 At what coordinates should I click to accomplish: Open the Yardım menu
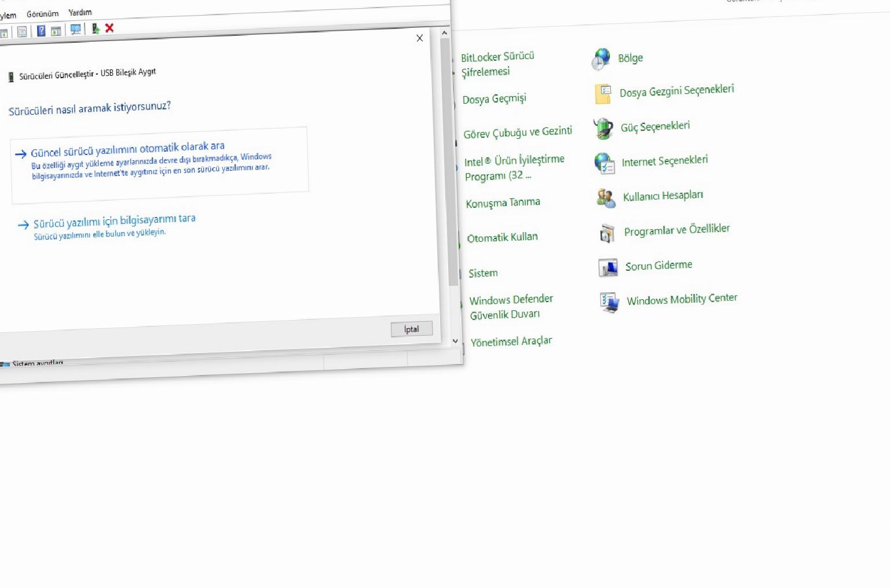pos(80,12)
